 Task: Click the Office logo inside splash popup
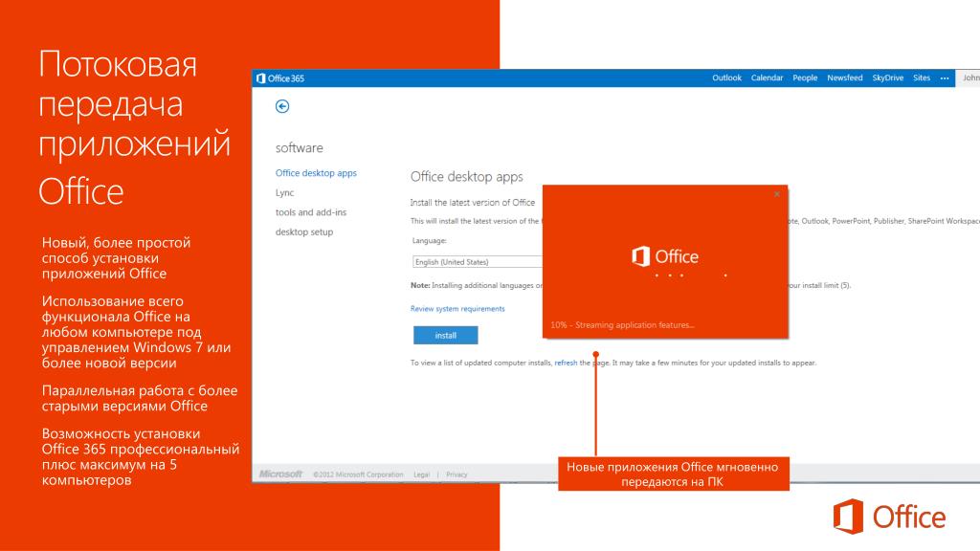click(x=665, y=256)
